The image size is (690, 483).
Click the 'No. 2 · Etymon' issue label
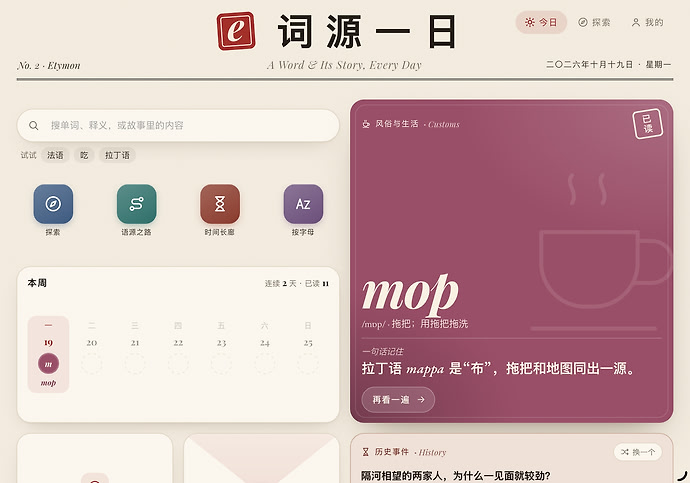[x=49, y=66]
